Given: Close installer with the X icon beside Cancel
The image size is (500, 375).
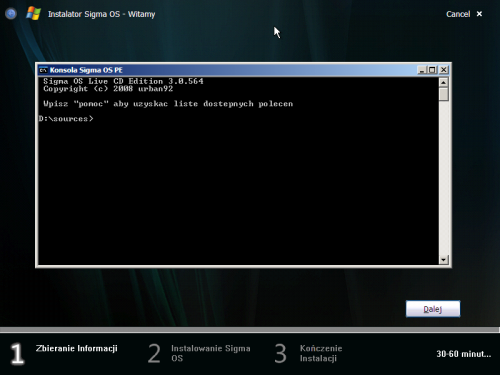Looking at the screenshot, I should click(x=479, y=14).
